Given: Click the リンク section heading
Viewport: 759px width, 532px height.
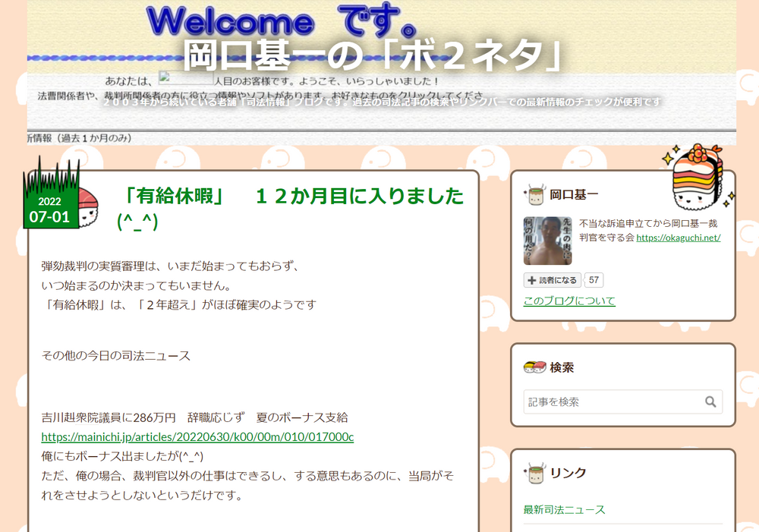Looking at the screenshot, I should 568,473.
